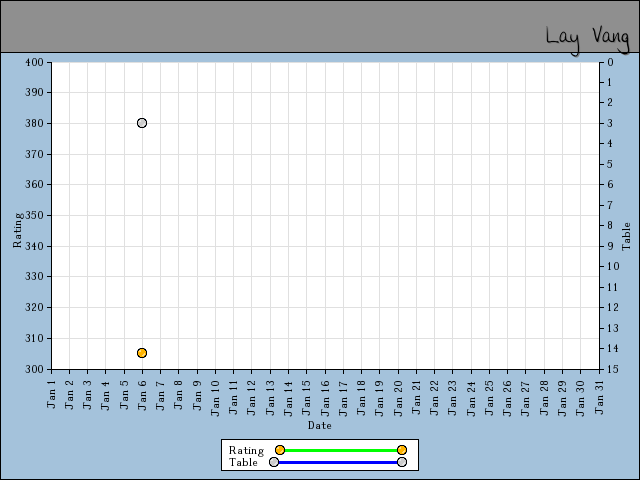Click the 330 rating axis value
Image resolution: width=640 pixels, height=480 pixels.
[34, 276]
